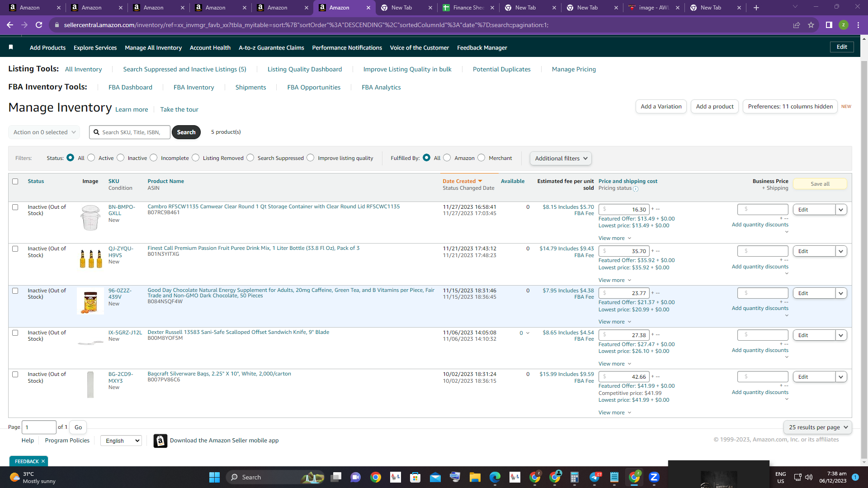
Task: Open the Calculator app on the taskbar
Action: pyautogui.click(x=574, y=477)
